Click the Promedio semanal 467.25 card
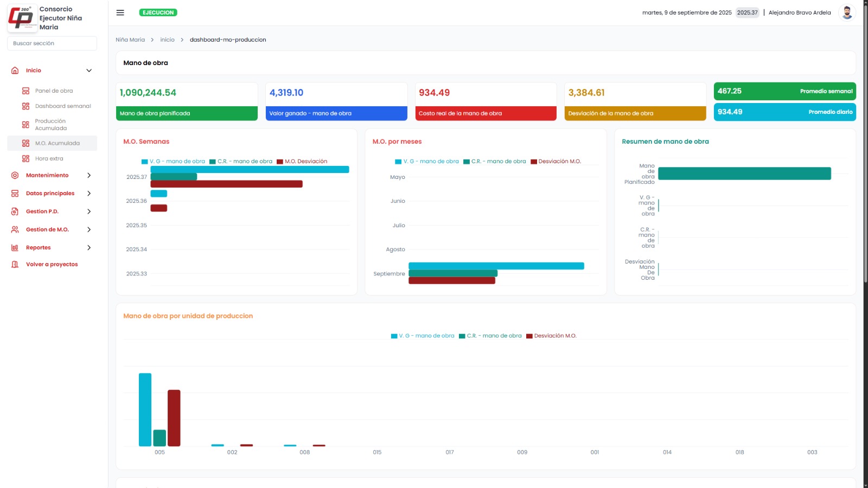This screenshot has width=868, height=488. (784, 91)
